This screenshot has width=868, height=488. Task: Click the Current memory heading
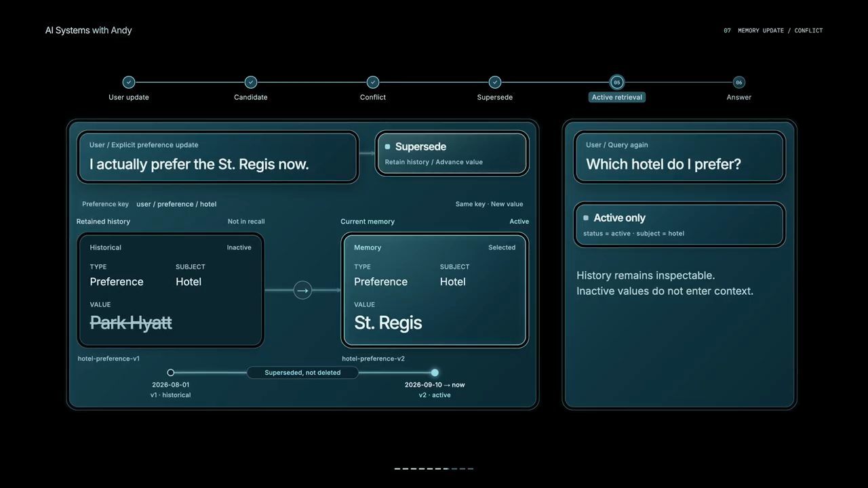(368, 222)
